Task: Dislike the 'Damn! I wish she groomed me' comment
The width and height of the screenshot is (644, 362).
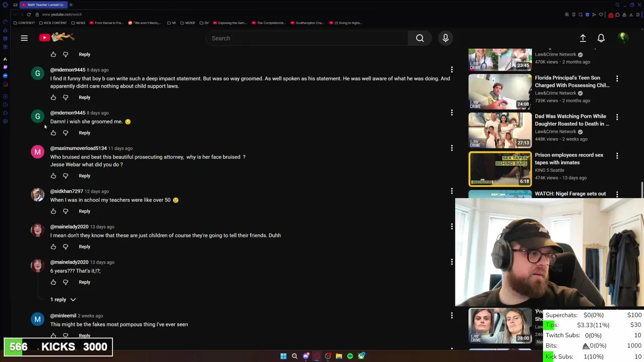Action: click(x=65, y=133)
